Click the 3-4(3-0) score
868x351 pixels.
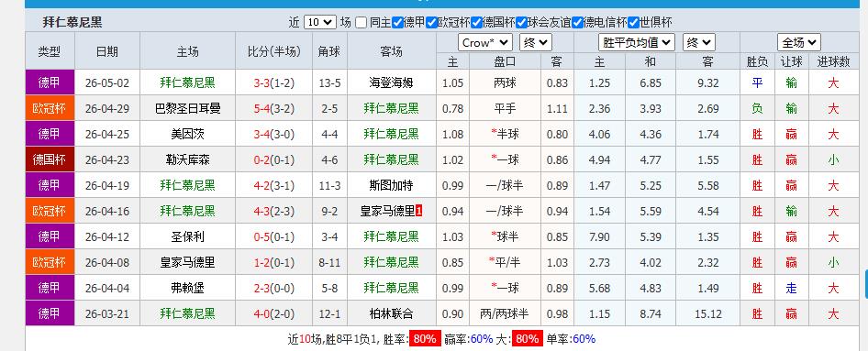coord(274,134)
